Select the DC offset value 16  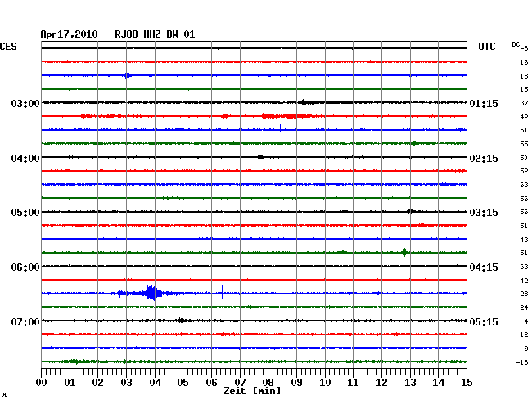pyautogui.click(x=524, y=62)
